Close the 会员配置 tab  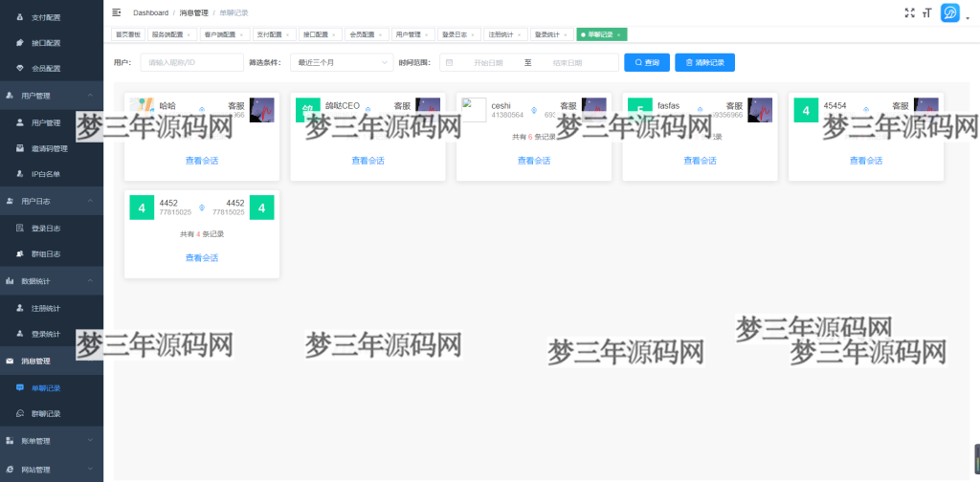point(380,35)
